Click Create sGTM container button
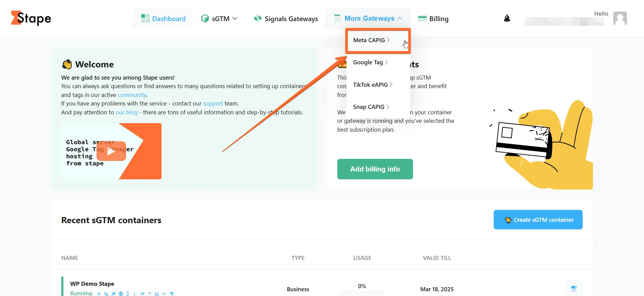The height and width of the screenshot is (296, 644). click(x=538, y=220)
